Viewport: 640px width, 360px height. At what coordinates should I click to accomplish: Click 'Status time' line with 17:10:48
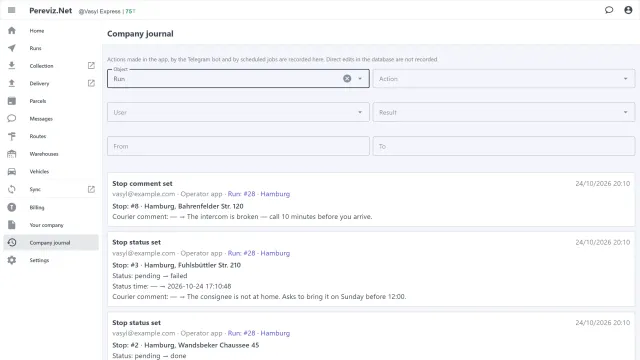(172, 287)
